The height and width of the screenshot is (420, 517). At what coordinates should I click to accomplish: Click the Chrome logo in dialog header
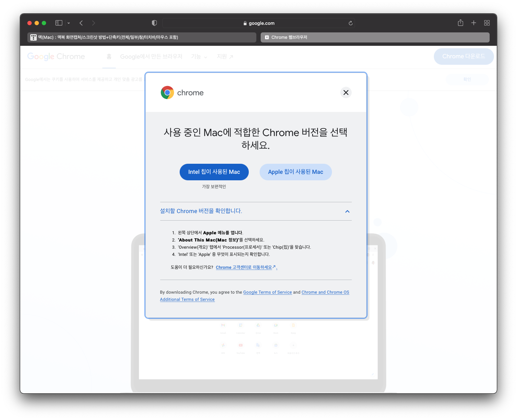click(x=182, y=92)
